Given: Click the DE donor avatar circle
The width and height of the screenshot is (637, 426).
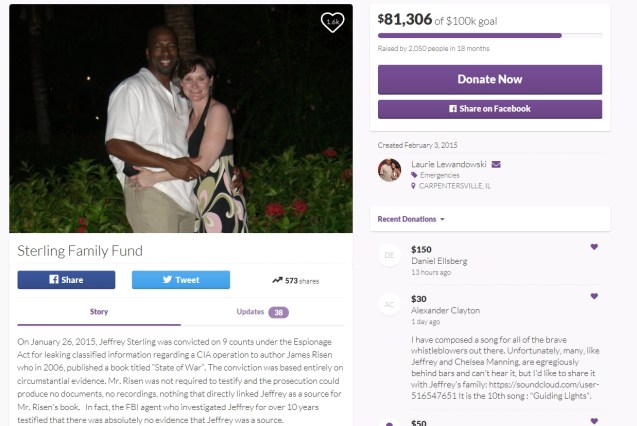Looking at the screenshot, I should pyautogui.click(x=389, y=256).
